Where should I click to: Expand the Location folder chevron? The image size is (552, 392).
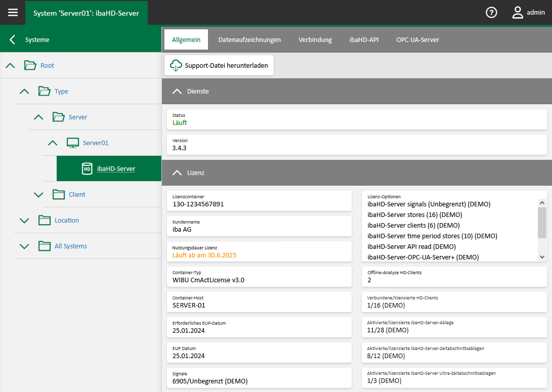click(x=24, y=221)
